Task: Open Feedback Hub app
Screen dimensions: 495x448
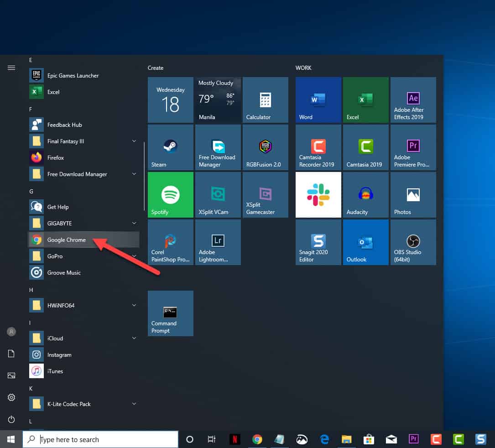Action: 83,125
